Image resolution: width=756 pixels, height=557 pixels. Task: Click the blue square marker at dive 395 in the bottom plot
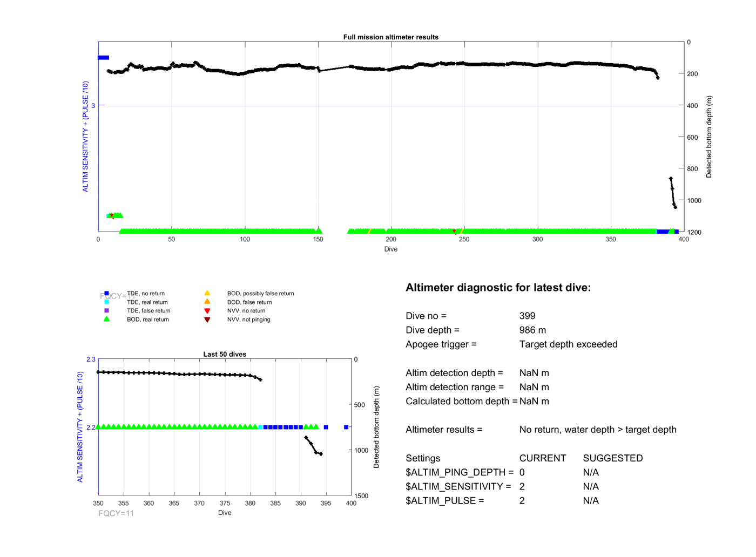pos(326,427)
